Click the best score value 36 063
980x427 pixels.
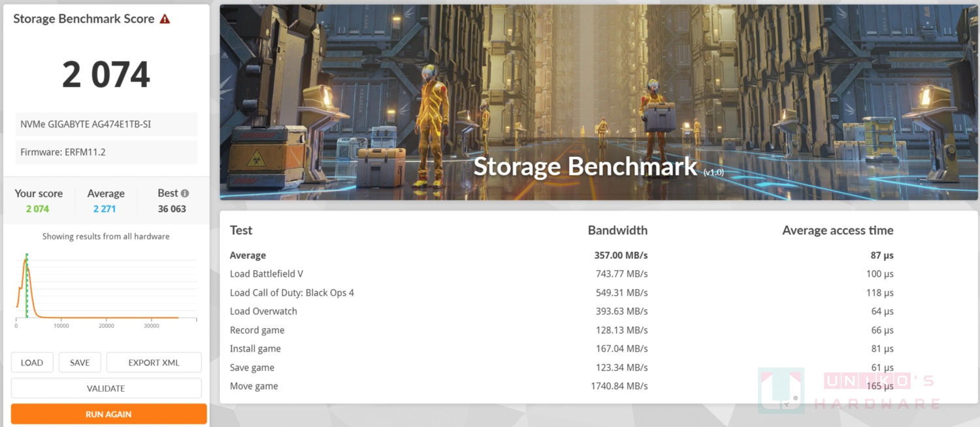click(172, 209)
